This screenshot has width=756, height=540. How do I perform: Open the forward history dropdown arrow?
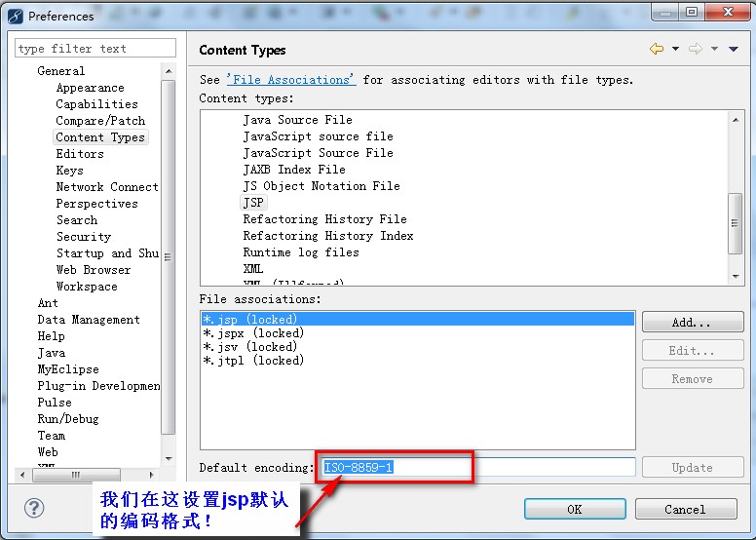tap(714, 49)
